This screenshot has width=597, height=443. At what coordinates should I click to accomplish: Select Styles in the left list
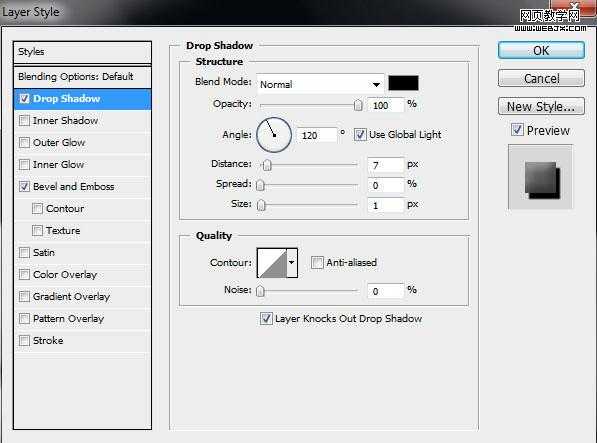(x=82, y=52)
